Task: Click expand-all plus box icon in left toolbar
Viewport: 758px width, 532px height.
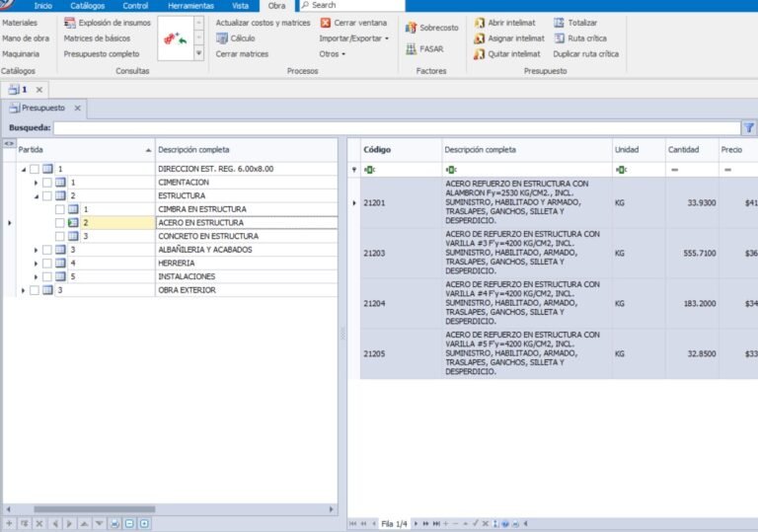Action: (x=144, y=523)
